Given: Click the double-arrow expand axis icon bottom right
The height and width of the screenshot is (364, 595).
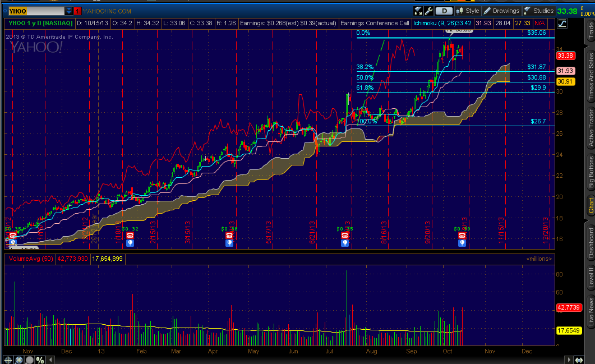Looking at the screenshot, I should tap(579, 360).
